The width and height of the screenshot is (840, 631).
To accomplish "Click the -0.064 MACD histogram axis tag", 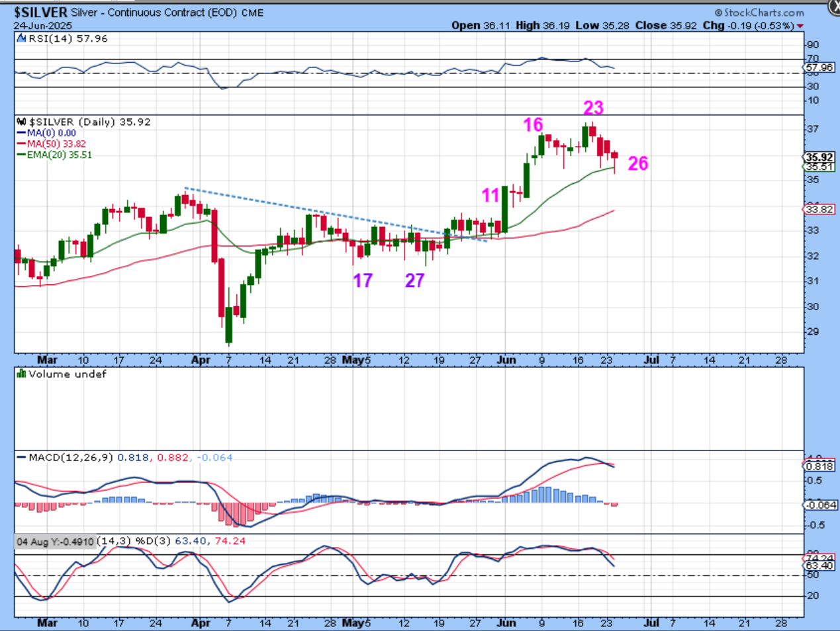I will (x=820, y=505).
